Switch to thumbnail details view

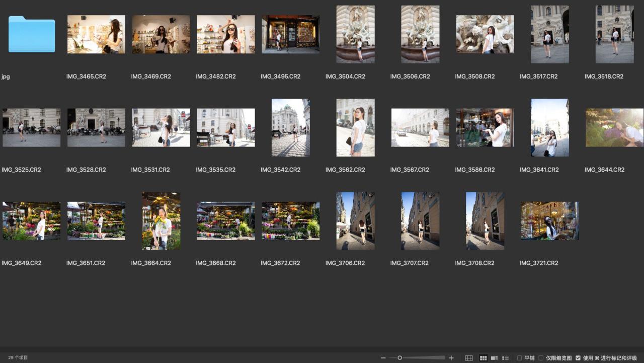click(x=494, y=358)
